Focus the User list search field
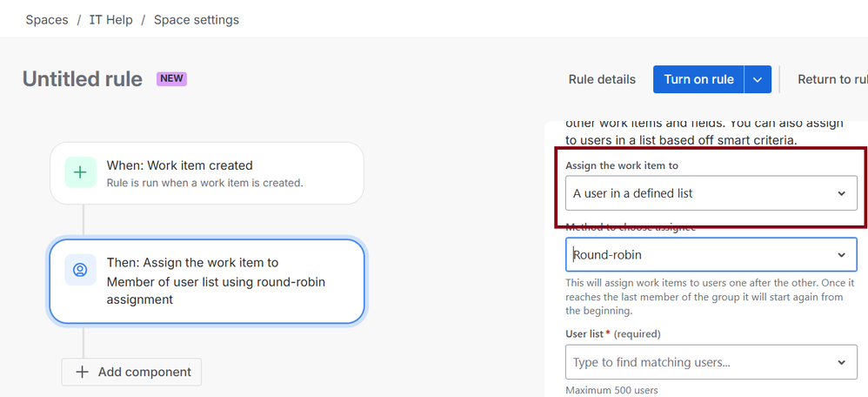Screen dimensions: 868x397 click(696, 362)
